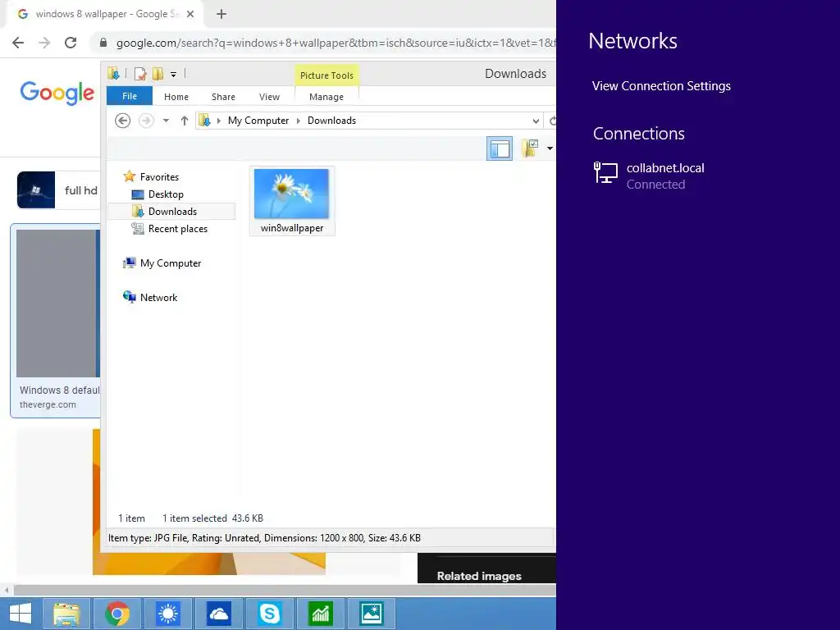This screenshot has width=840, height=630.
Task: Go back in the Explorer window
Action: click(x=123, y=121)
